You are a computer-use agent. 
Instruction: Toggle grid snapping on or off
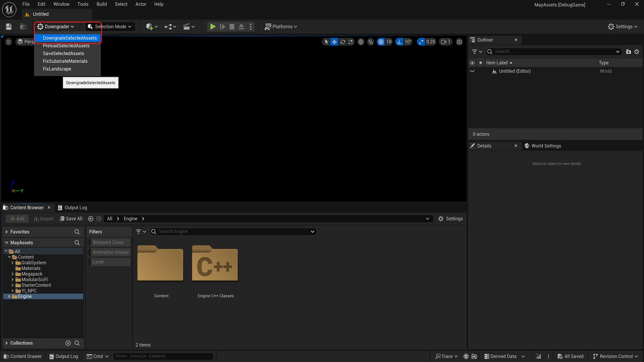tap(381, 42)
